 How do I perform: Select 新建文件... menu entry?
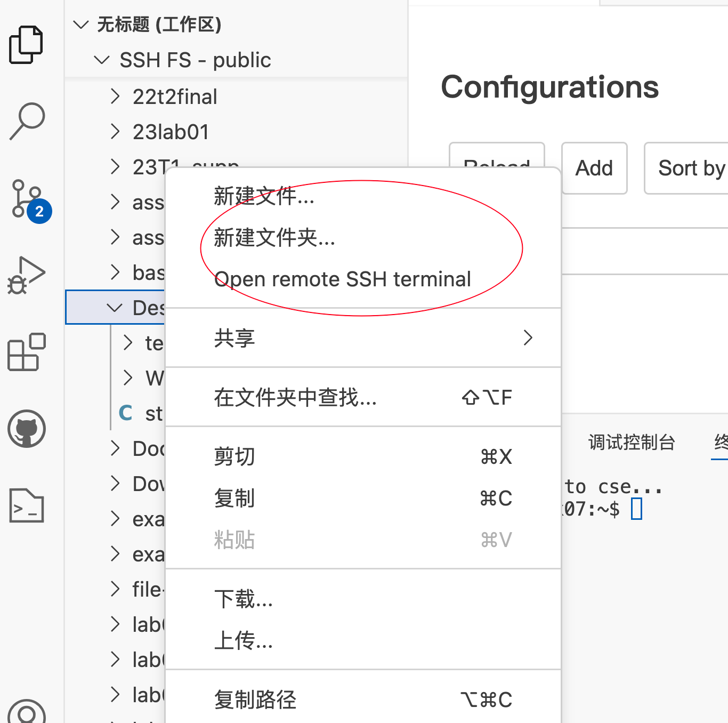coord(363,196)
